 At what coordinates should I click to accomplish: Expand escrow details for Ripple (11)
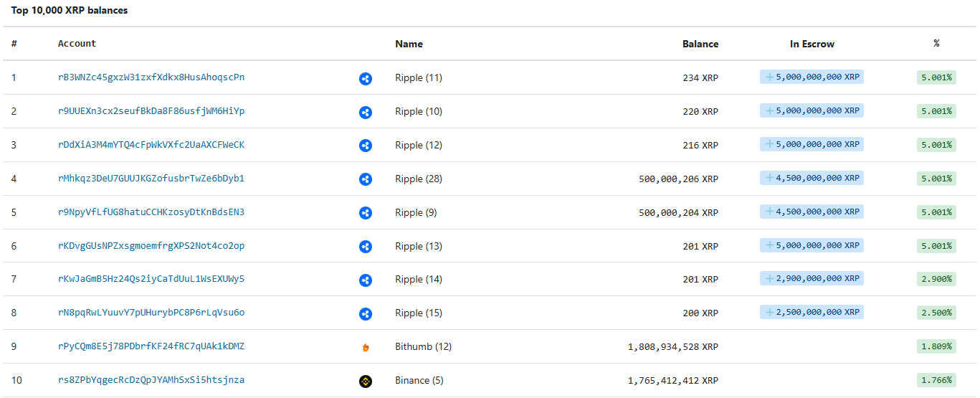[770, 77]
